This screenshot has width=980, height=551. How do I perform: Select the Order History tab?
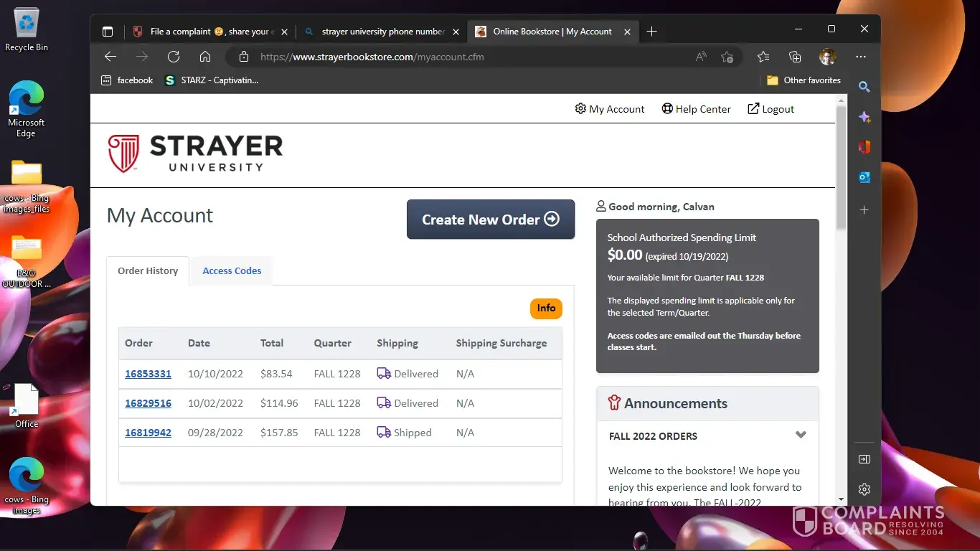(x=148, y=270)
